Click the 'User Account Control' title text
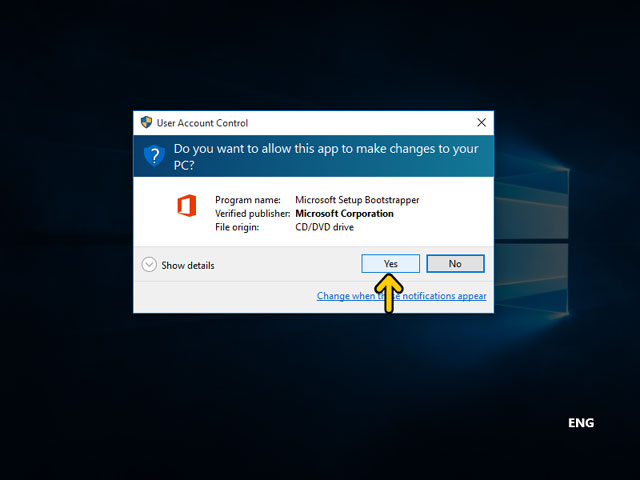Viewport: 640px width, 480px height. (202, 123)
